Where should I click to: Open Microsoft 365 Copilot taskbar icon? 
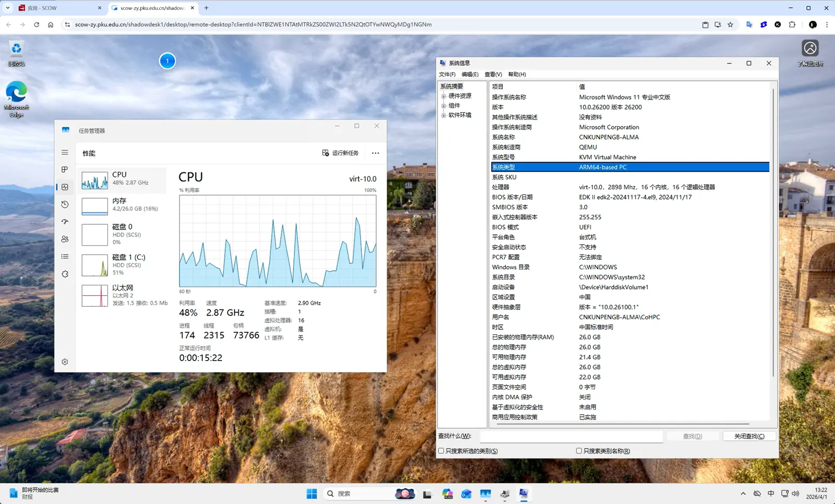tap(447, 494)
